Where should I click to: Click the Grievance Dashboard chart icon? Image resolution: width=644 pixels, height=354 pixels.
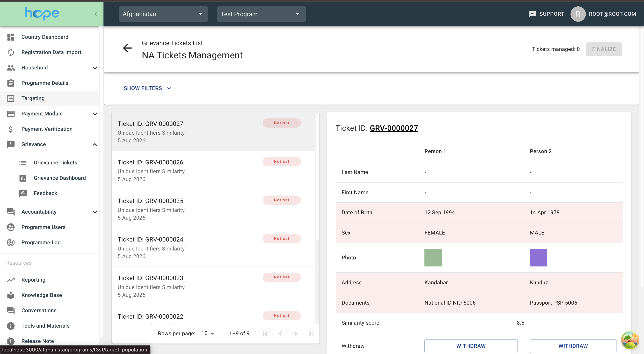tap(23, 178)
